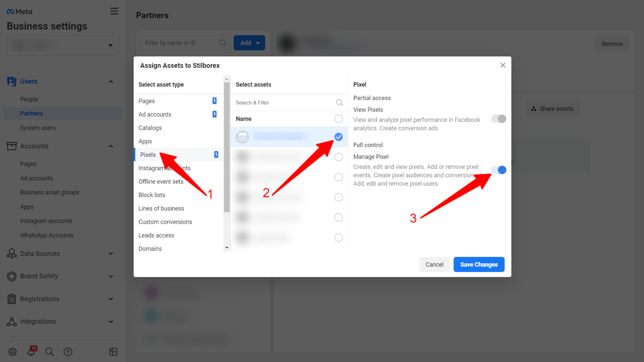This screenshot has width=644, height=362.
Task: Click the sidebar panel toggle icon at bottom
Action: click(113, 352)
